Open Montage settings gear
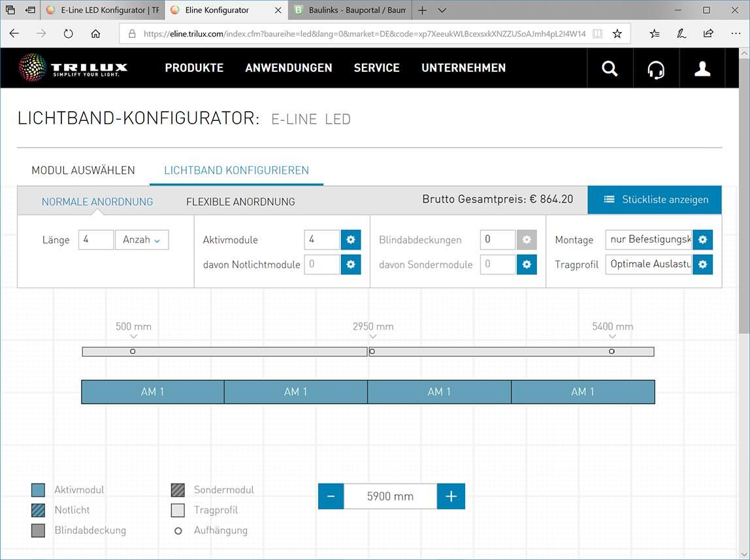750x560 pixels. point(703,240)
